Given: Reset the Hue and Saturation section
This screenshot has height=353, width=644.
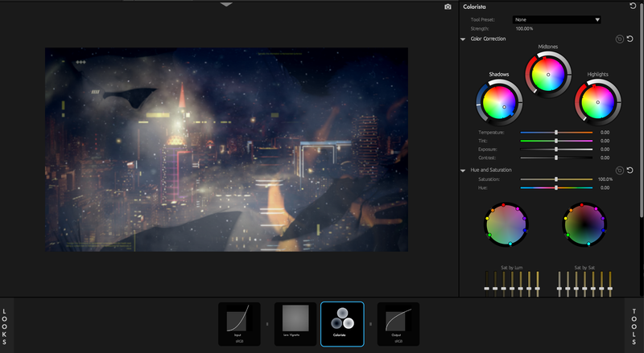Looking at the screenshot, I should click(630, 170).
